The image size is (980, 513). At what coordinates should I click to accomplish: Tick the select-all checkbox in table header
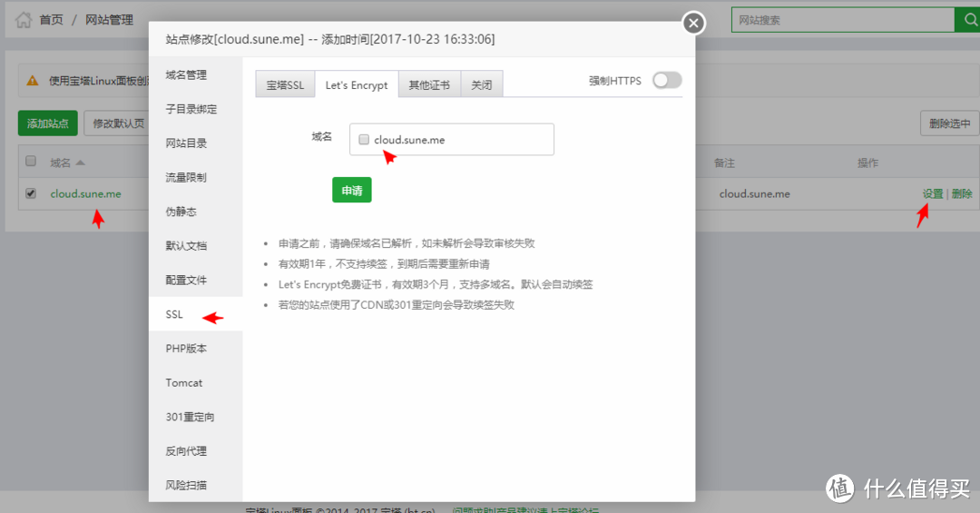pos(31,162)
